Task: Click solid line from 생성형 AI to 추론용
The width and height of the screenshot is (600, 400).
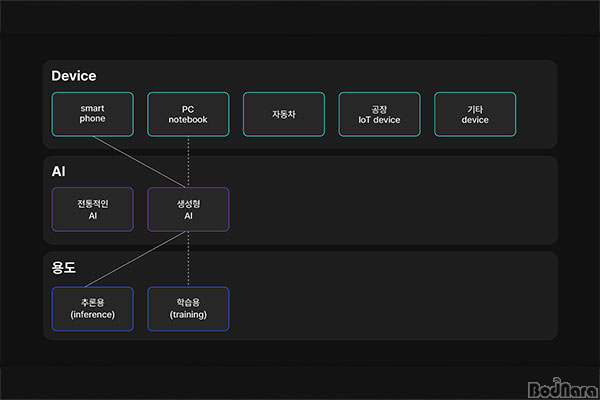Action: 140,259
